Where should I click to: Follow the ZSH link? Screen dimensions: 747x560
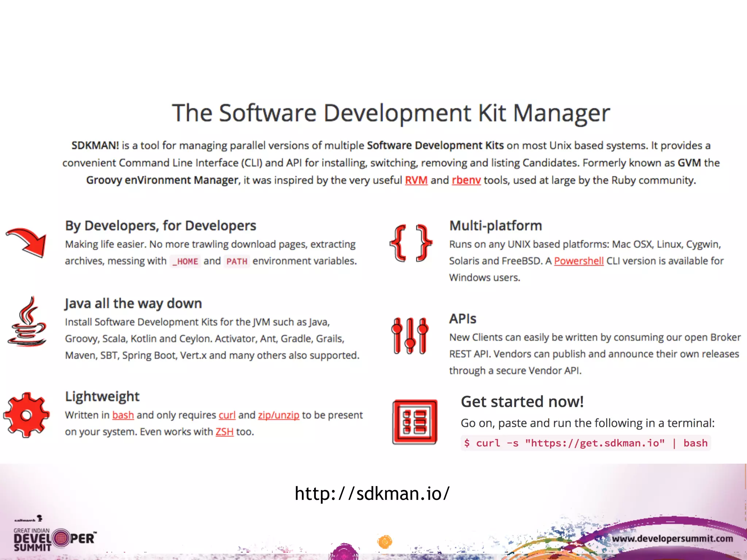[224, 432]
